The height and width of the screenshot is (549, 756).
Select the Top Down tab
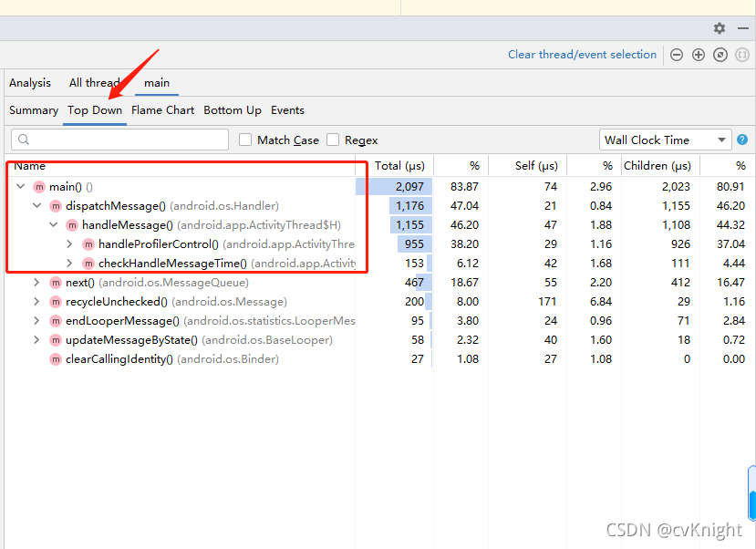pyautogui.click(x=95, y=110)
